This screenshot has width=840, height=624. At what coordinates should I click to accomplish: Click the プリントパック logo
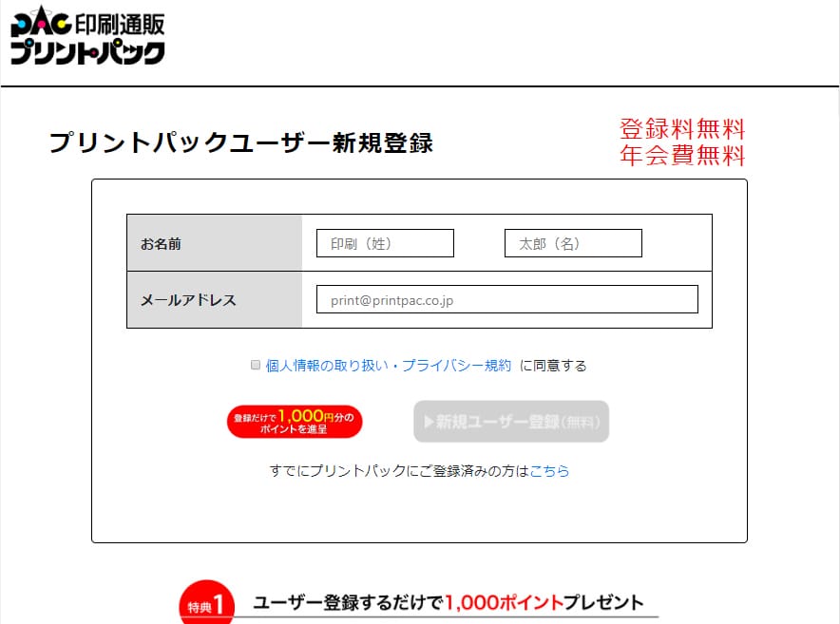click(87, 35)
